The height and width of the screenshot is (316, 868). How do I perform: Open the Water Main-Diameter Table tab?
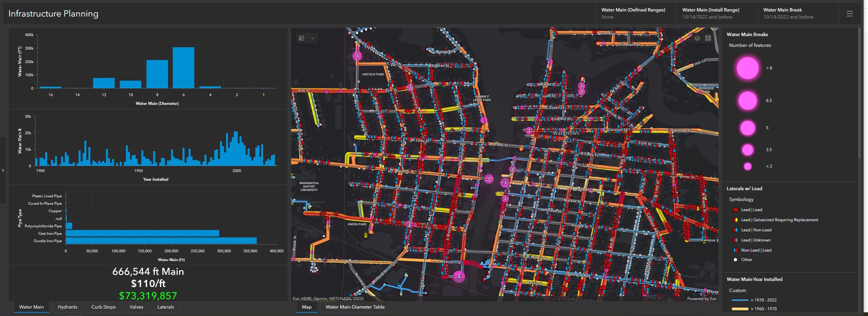[355, 307]
